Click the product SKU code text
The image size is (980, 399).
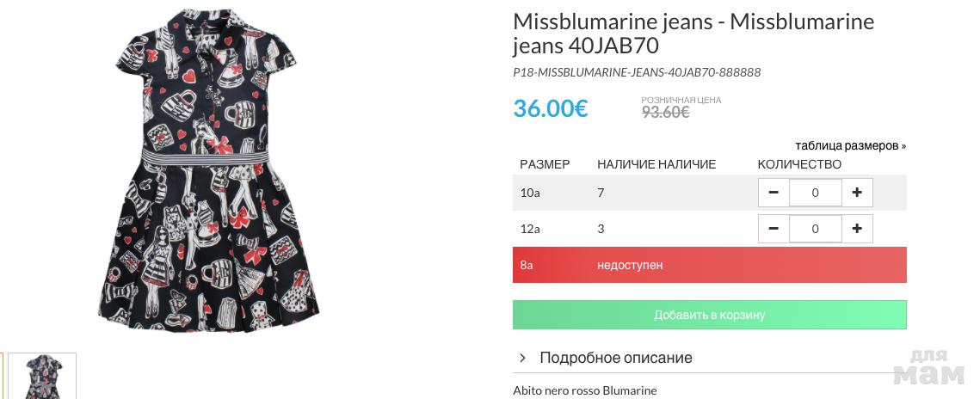[x=637, y=72]
